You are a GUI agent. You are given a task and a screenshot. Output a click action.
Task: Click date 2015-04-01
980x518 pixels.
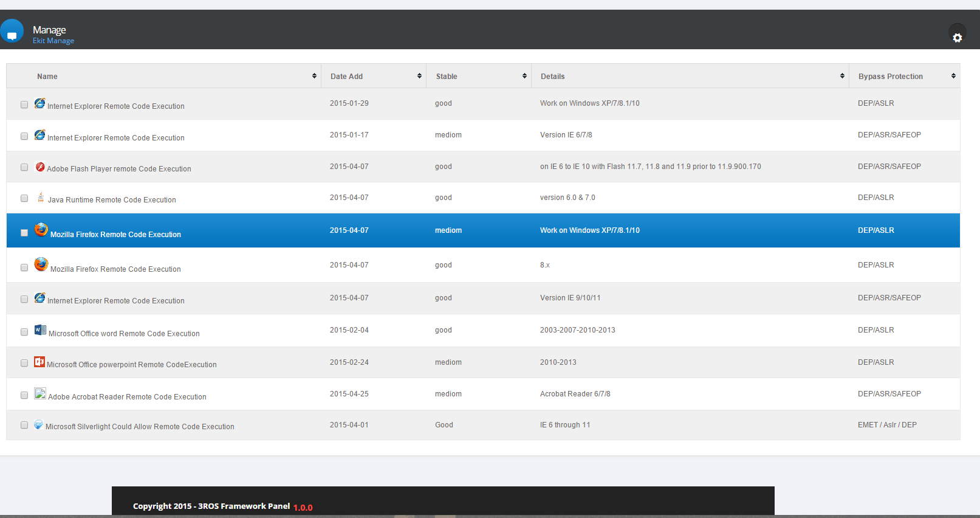point(349,425)
